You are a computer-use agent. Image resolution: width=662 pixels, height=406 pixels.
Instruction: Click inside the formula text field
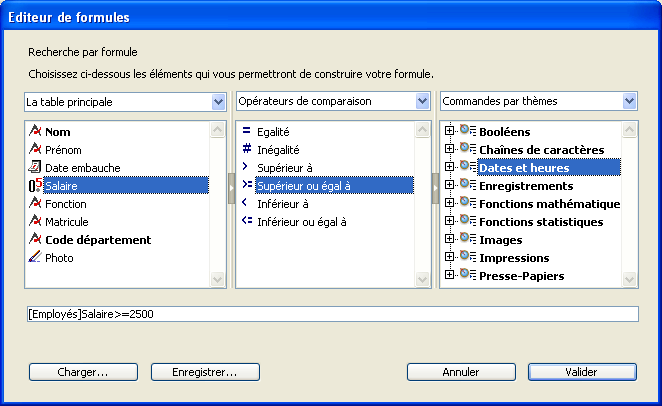[330, 314]
